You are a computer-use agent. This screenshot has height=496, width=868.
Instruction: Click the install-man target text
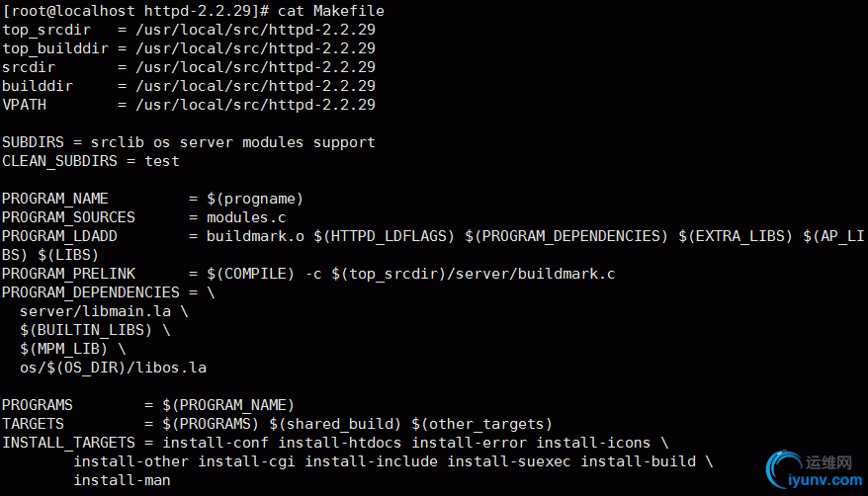[x=122, y=480]
